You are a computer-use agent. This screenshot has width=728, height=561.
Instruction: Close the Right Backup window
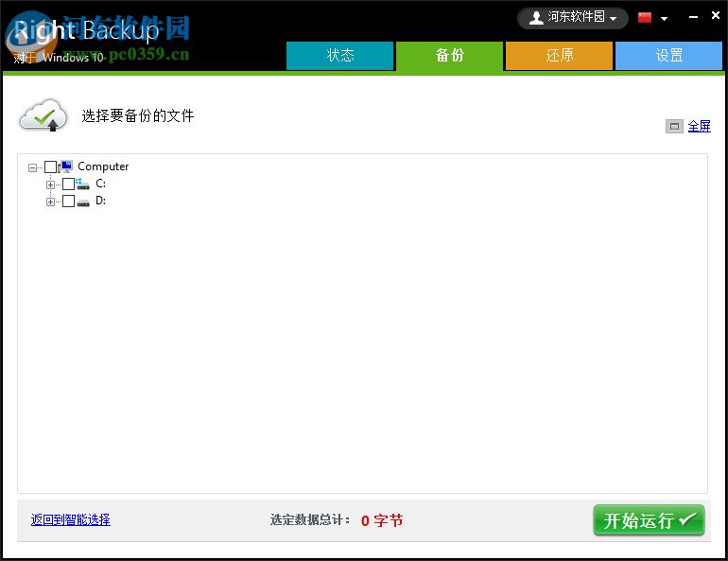click(716, 15)
